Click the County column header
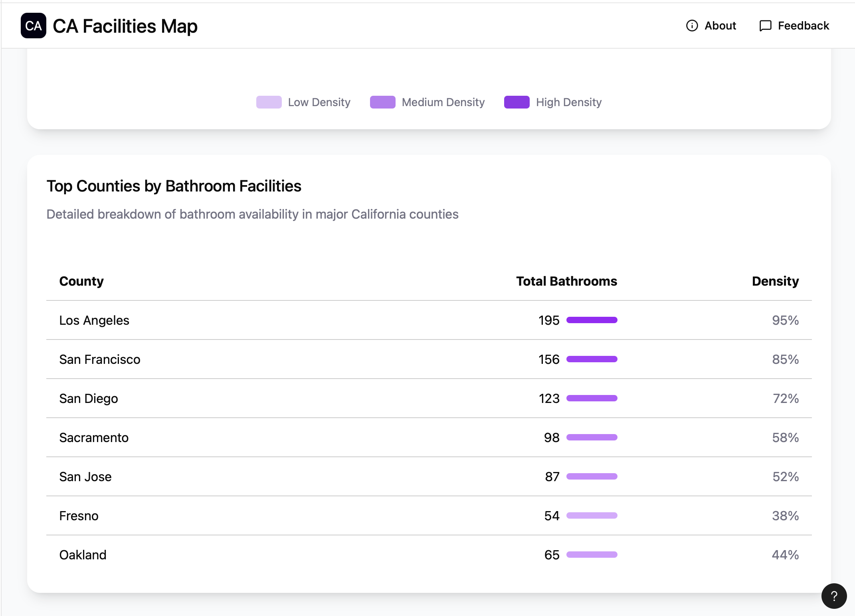 click(x=81, y=281)
